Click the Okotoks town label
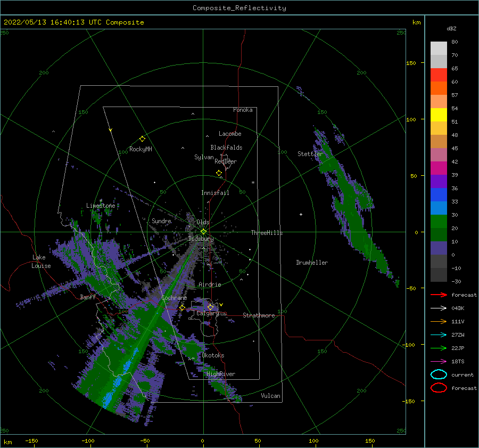Screen dimensions: 479x448 213,355
